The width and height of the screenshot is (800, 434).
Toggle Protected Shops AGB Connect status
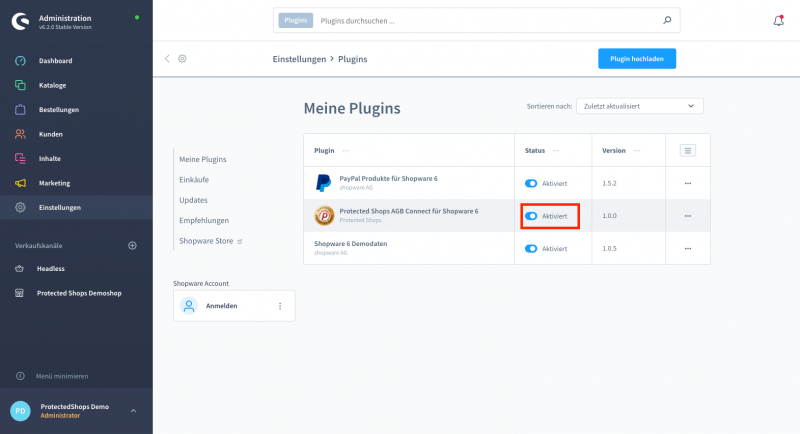pos(531,216)
